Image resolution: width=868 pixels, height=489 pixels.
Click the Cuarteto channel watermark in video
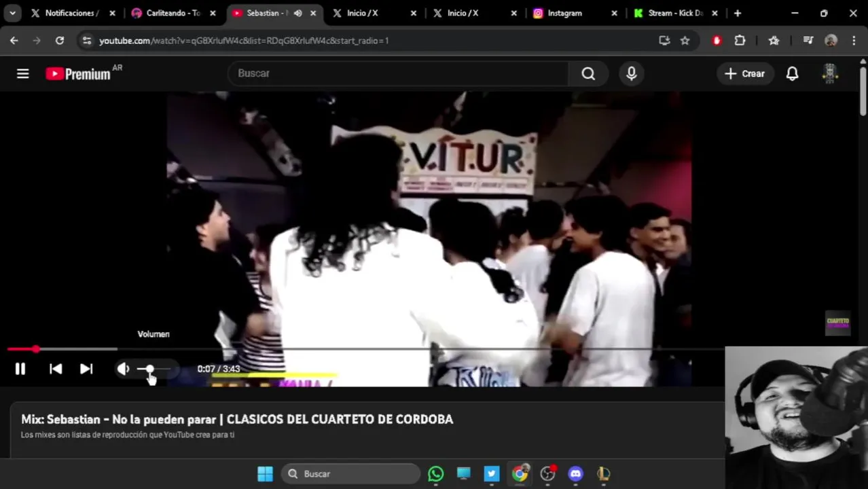[837, 323]
